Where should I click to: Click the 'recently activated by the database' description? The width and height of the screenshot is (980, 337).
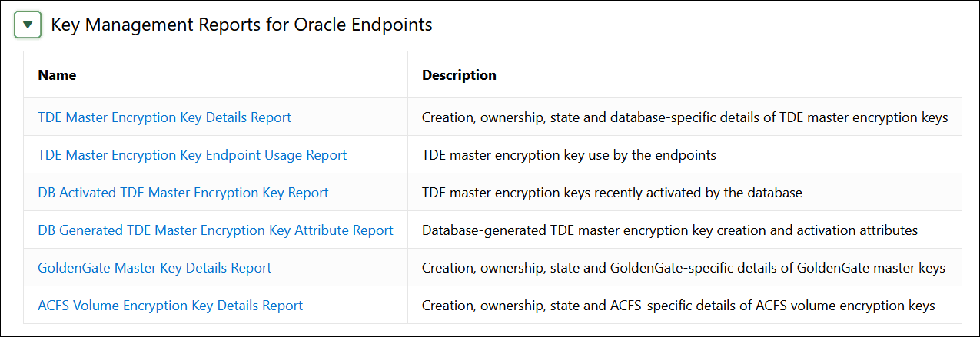(x=612, y=193)
